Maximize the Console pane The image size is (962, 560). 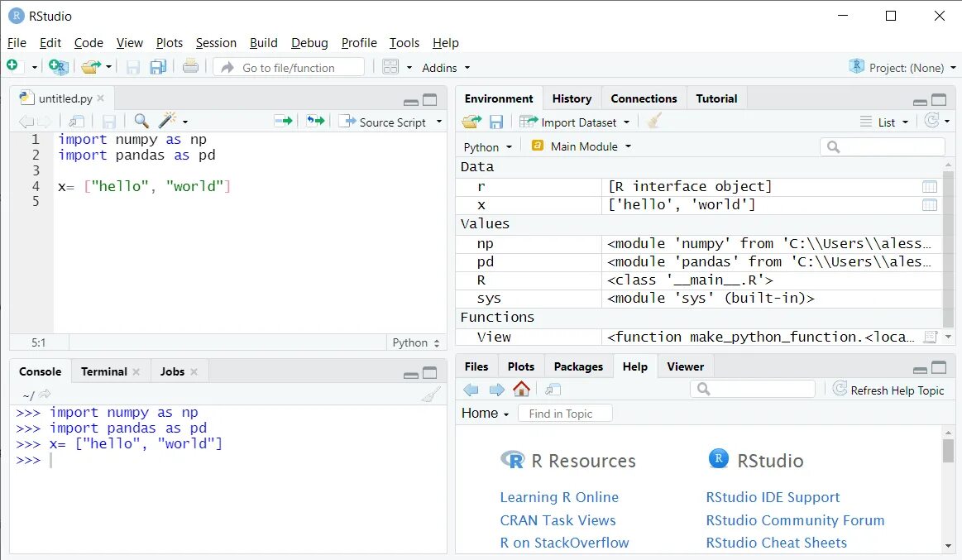pyautogui.click(x=430, y=373)
